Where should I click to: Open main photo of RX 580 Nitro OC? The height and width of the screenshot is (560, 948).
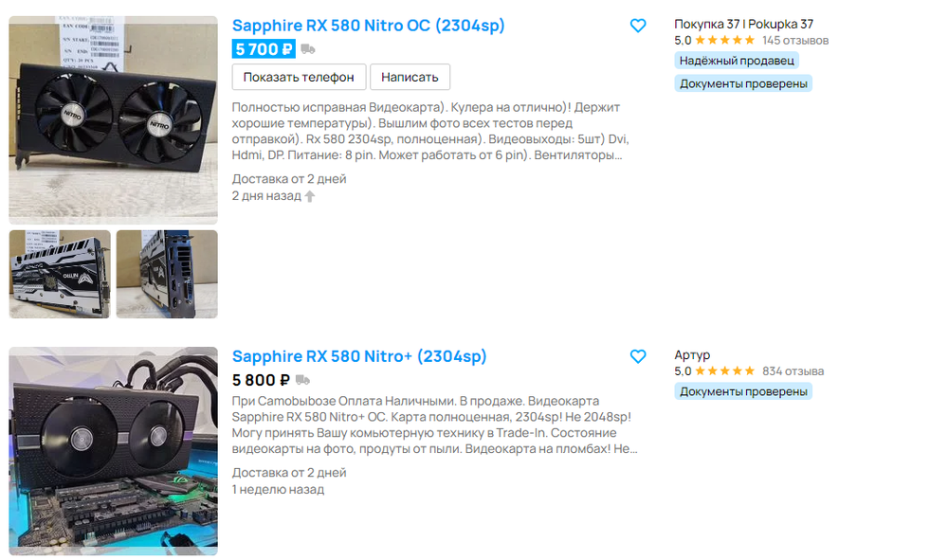(x=114, y=119)
